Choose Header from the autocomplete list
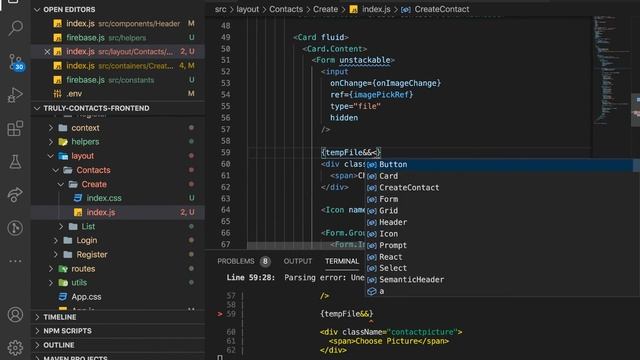Screen dimensions: 640x360 [502, 222]
